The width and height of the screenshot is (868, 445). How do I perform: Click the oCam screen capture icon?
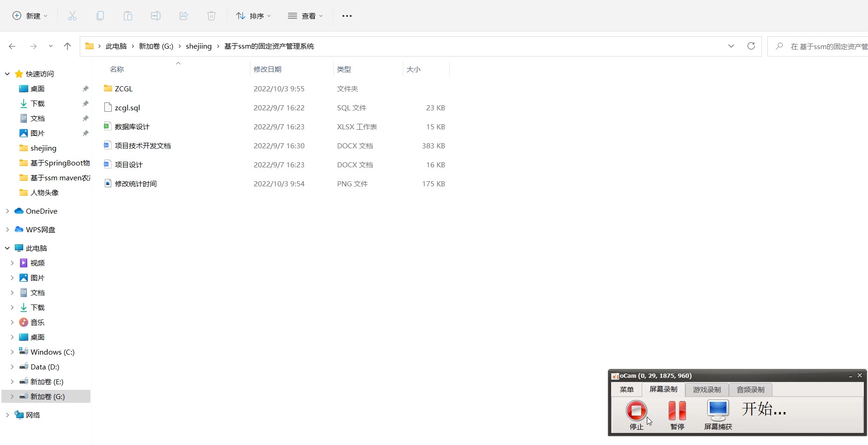(x=718, y=411)
